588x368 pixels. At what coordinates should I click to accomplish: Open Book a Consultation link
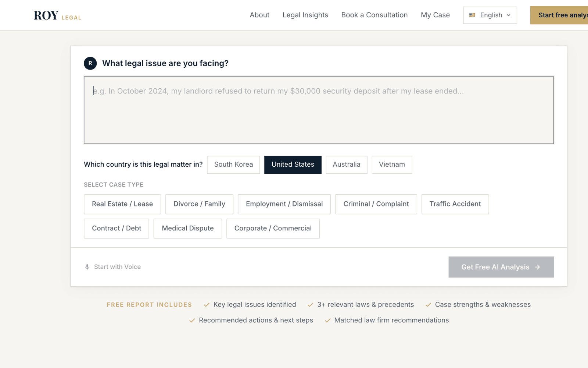tap(374, 15)
